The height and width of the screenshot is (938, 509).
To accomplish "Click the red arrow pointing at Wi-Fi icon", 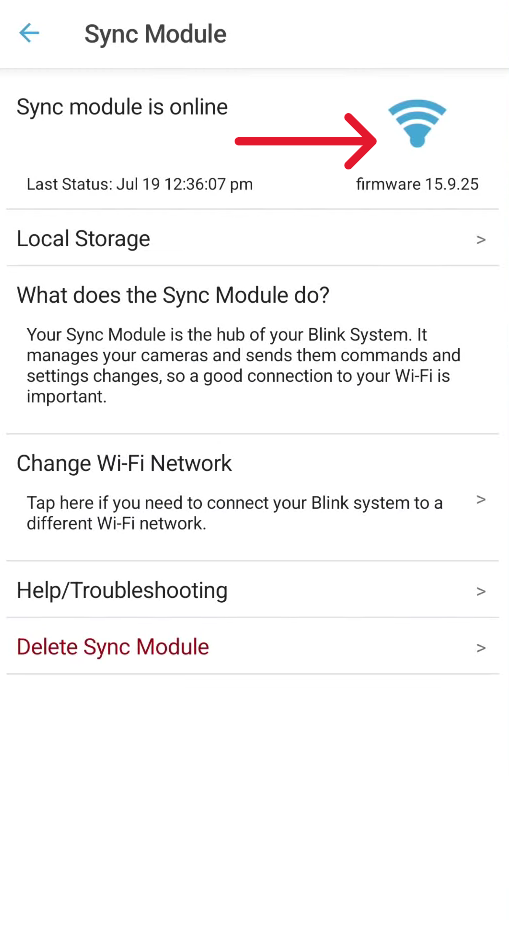I will [306, 141].
